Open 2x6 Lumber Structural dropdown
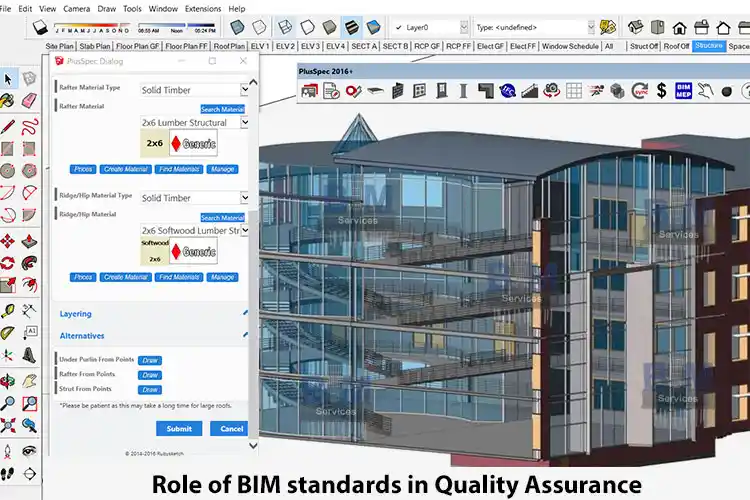The image size is (750, 500). [x=244, y=122]
